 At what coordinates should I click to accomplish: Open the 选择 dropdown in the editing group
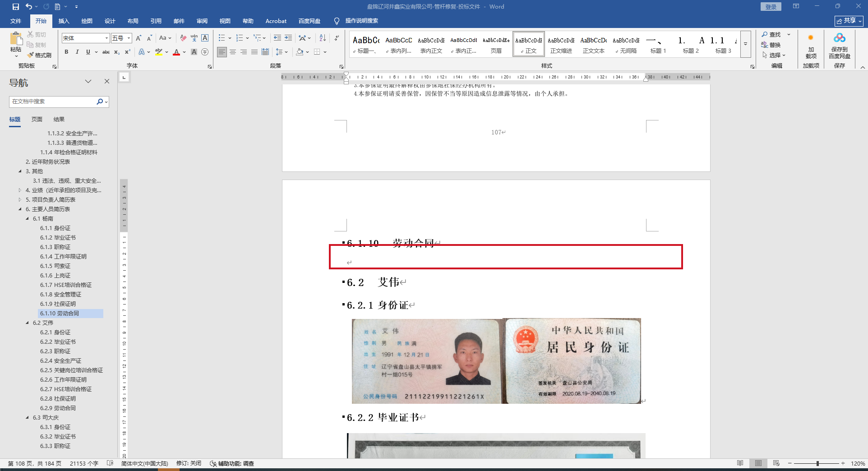[x=774, y=55]
